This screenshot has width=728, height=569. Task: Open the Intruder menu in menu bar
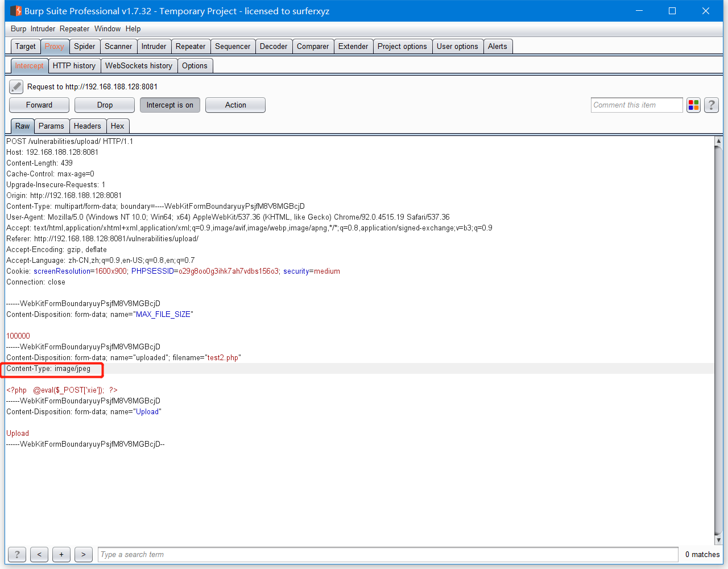point(43,29)
